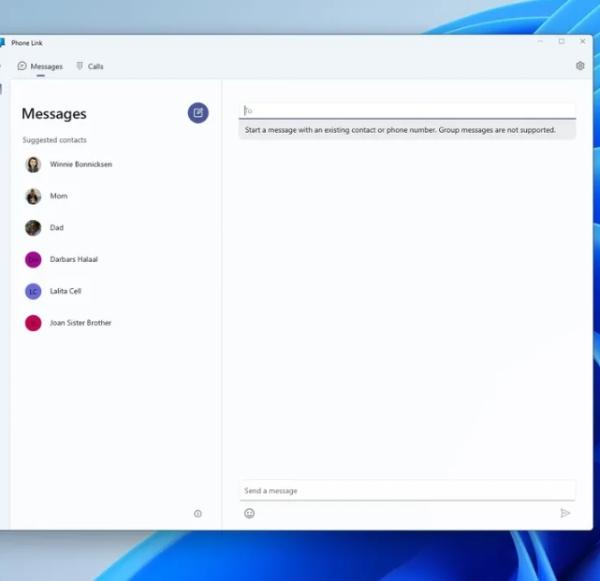Switch to the Messages tab
Screen dimensions: 600x581
[40, 66]
